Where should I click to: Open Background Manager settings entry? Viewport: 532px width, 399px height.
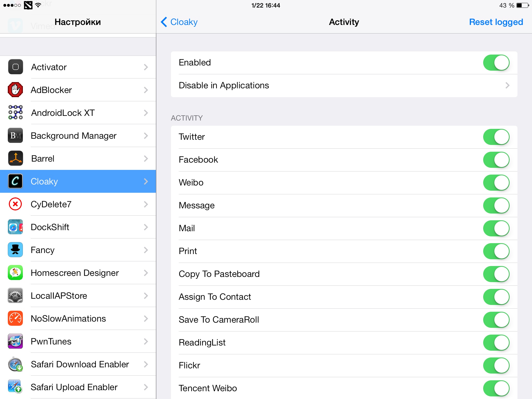point(78,136)
